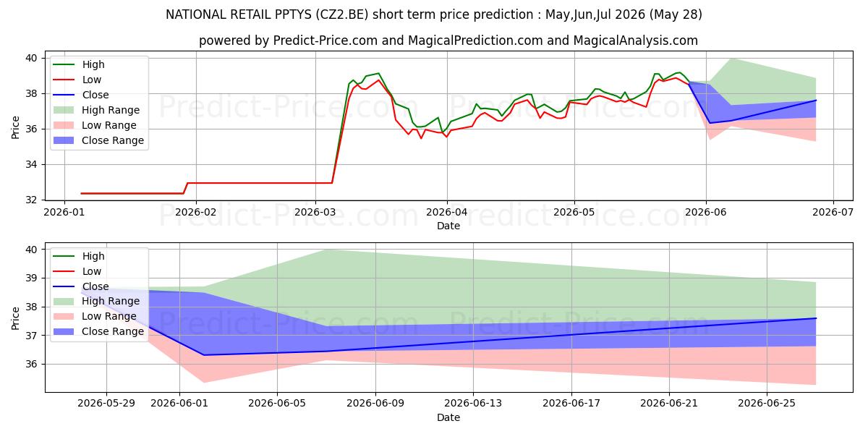
Task: Click the Low Range swatch in top legend
Action: coord(64,125)
